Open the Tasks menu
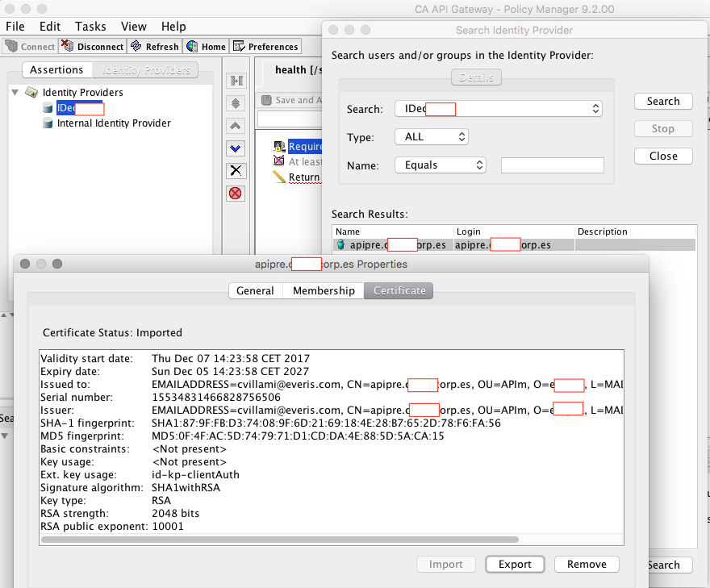The width and height of the screenshot is (710, 588). point(91,27)
